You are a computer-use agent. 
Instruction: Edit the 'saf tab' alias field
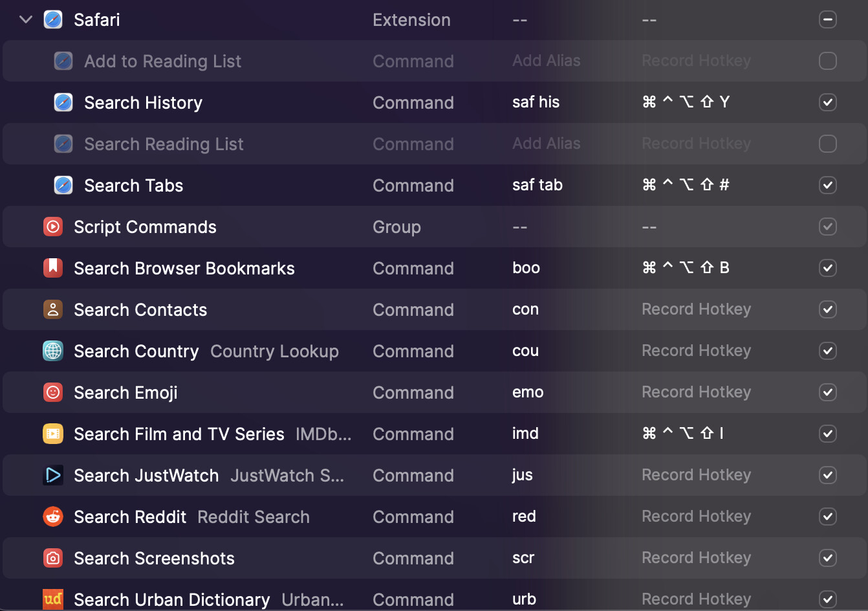pos(537,185)
